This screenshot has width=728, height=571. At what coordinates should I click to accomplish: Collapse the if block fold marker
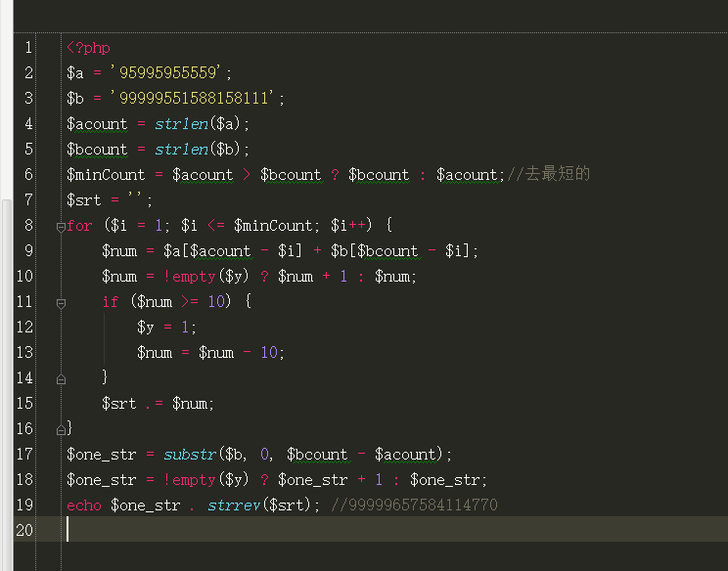61,302
